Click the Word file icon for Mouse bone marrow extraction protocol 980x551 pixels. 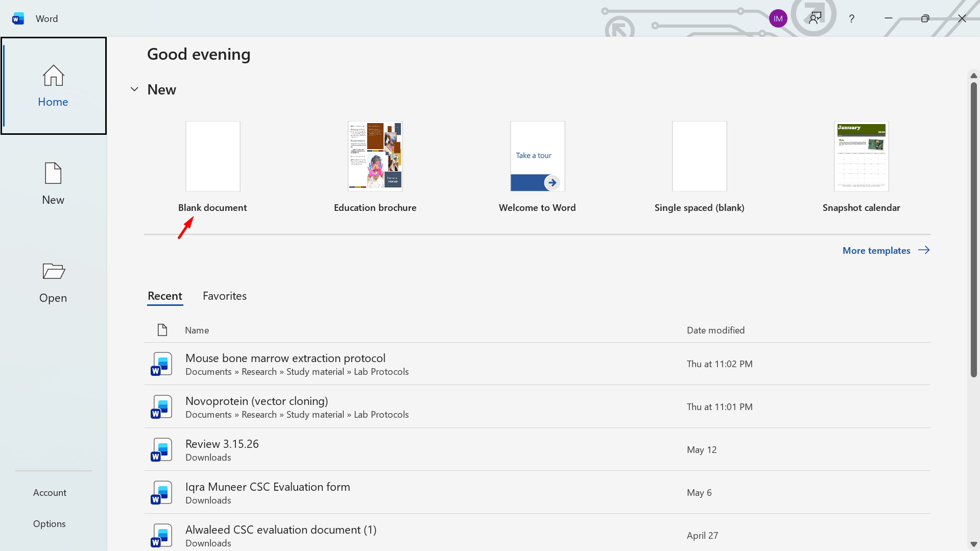[161, 364]
